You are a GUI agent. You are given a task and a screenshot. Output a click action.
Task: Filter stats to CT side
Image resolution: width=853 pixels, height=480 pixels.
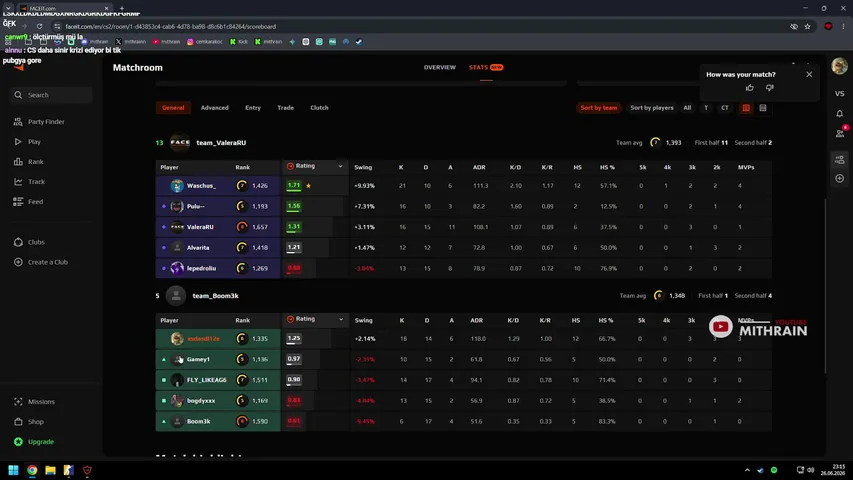pos(725,108)
